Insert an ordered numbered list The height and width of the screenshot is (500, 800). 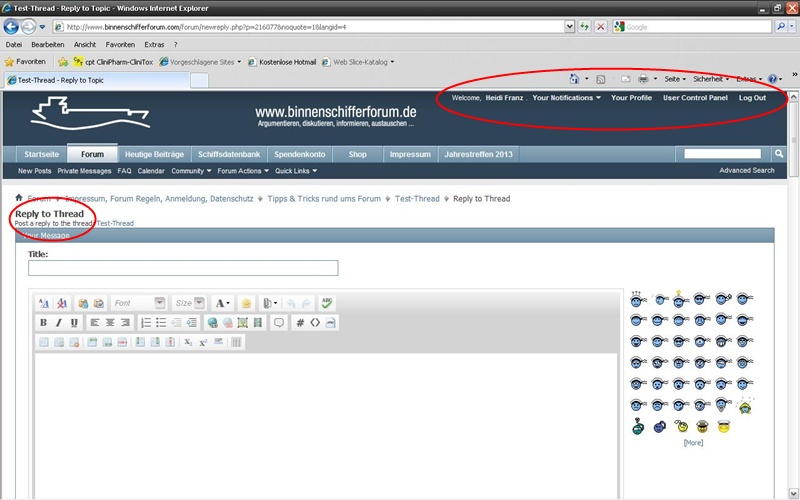click(146, 322)
